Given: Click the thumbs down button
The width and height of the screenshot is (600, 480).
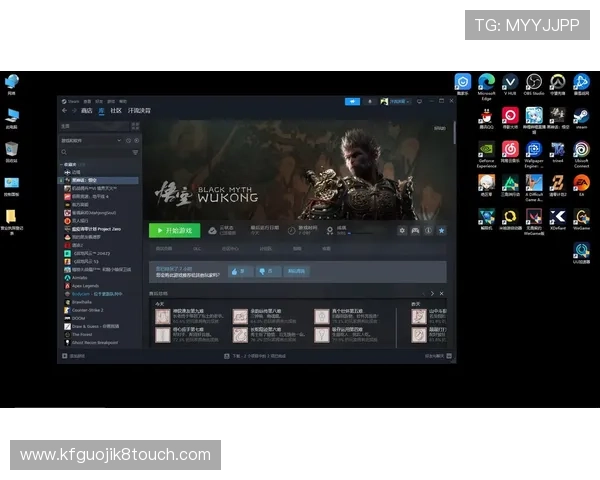Looking at the screenshot, I should (x=266, y=270).
